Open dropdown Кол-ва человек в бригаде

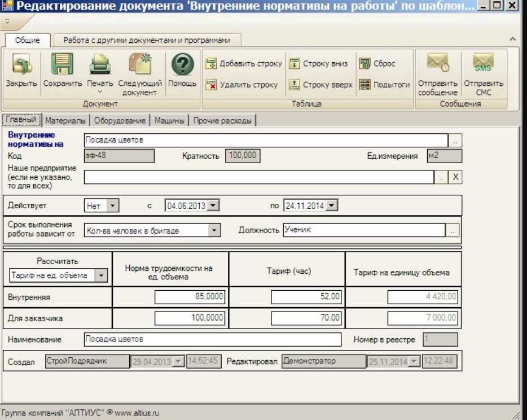point(214,231)
